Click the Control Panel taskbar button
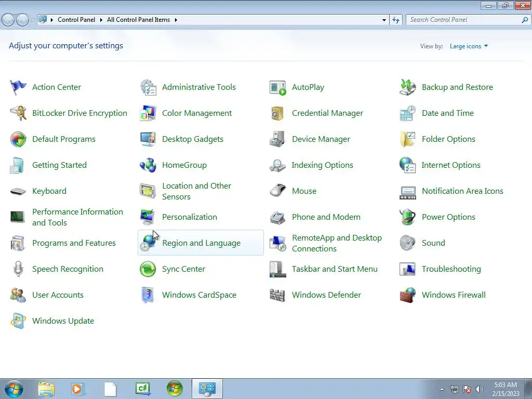The height and width of the screenshot is (399, 532). click(x=207, y=389)
